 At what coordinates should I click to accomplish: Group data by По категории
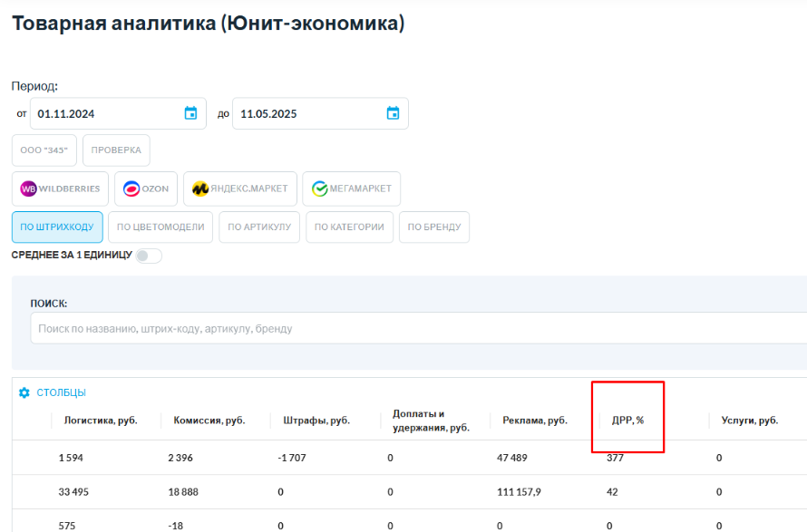tap(350, 227)
